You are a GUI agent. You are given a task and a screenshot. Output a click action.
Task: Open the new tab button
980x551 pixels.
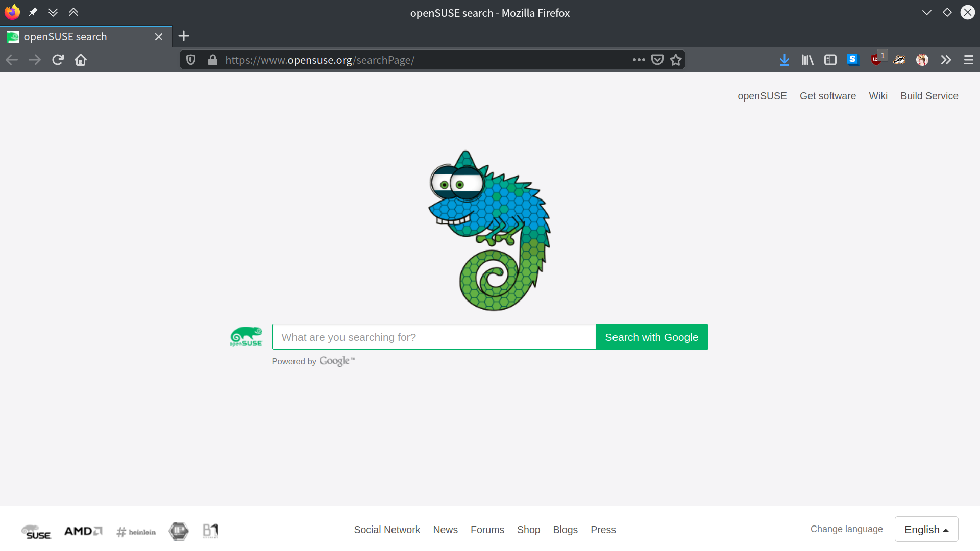tap(183, 36)
